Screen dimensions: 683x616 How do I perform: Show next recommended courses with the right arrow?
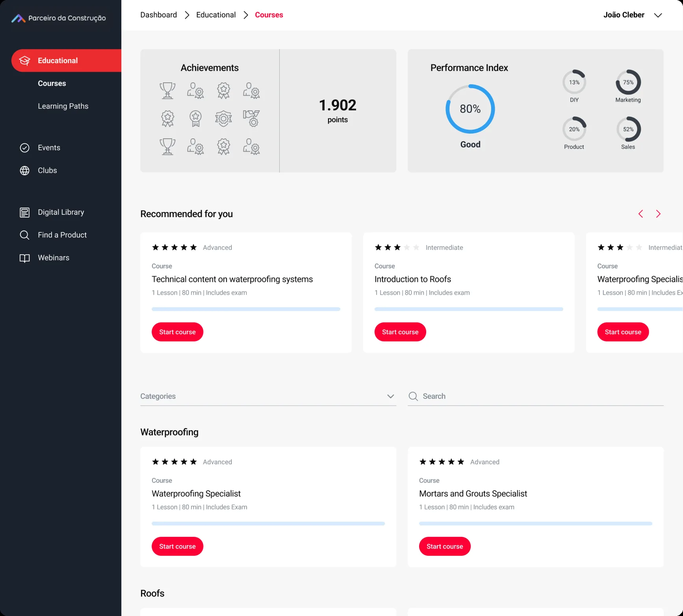click(658, 214)
